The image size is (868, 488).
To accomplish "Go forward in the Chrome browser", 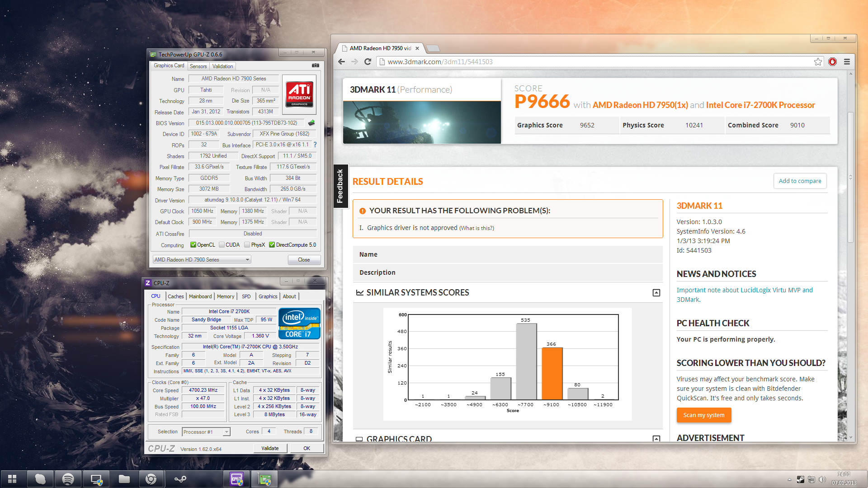I will coord(354,61).
